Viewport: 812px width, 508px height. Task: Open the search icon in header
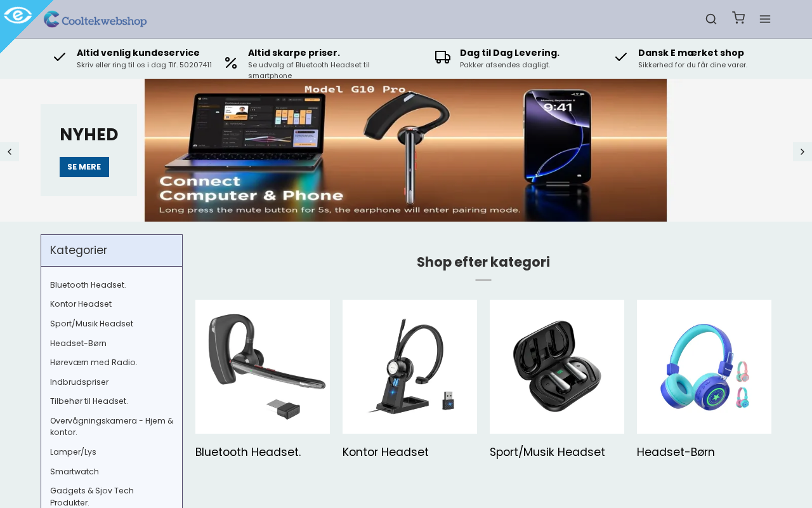click(x=711, y=19)
